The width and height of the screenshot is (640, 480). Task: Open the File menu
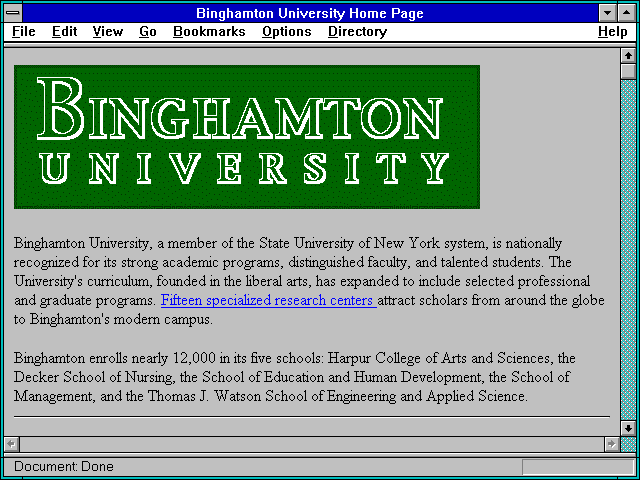click(24, 32)
